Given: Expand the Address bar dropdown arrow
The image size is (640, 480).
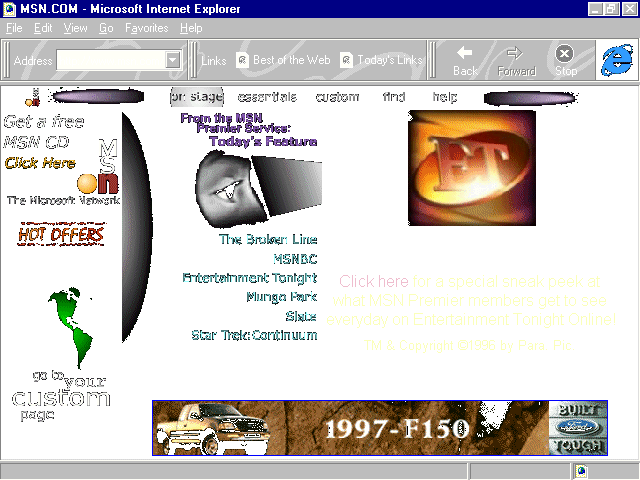Looking at the screenshot, I should click(172, 60).
